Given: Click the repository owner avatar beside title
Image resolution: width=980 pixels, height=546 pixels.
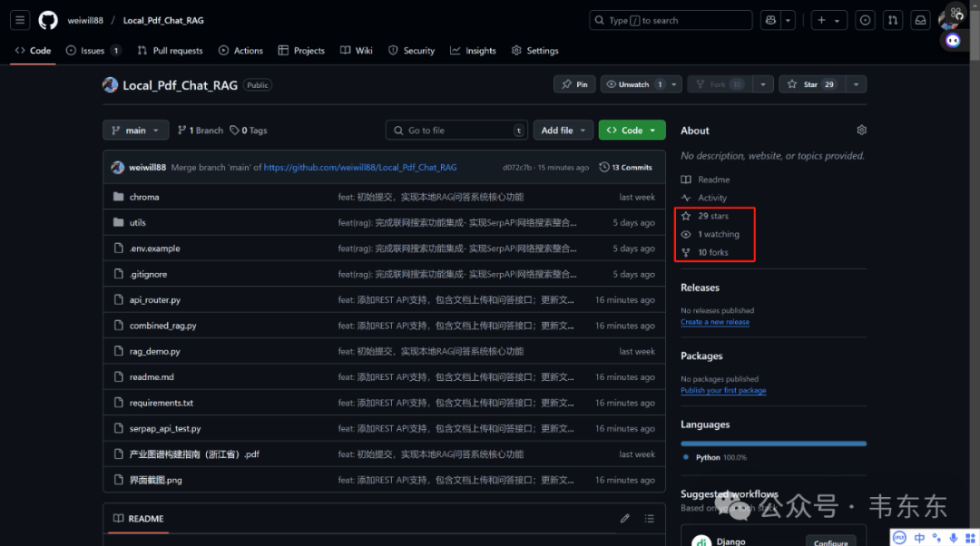Looking at the screenshot, I should [110, 85].
